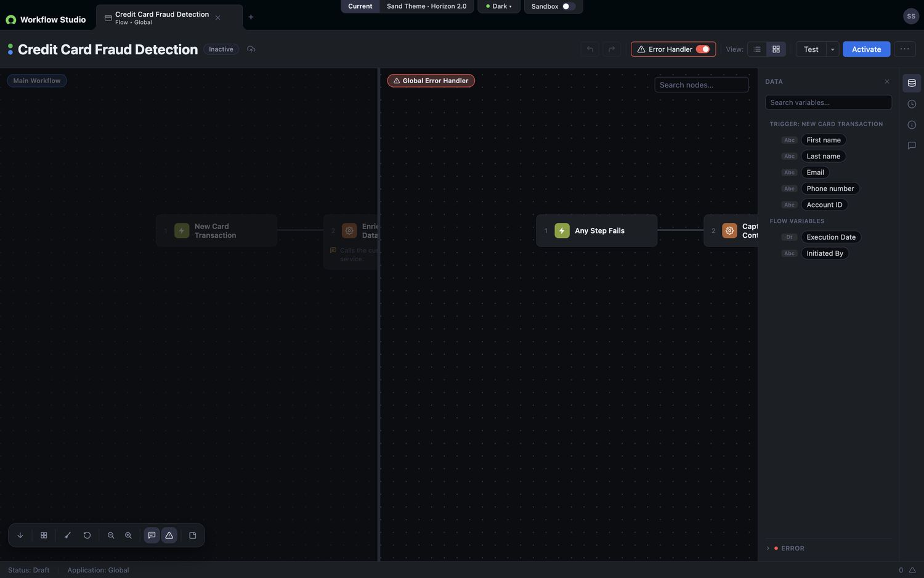Viewport: 924px width, 578px height.
Task: Add a new tab with plus icon
Action: click(x=251, y=17)
